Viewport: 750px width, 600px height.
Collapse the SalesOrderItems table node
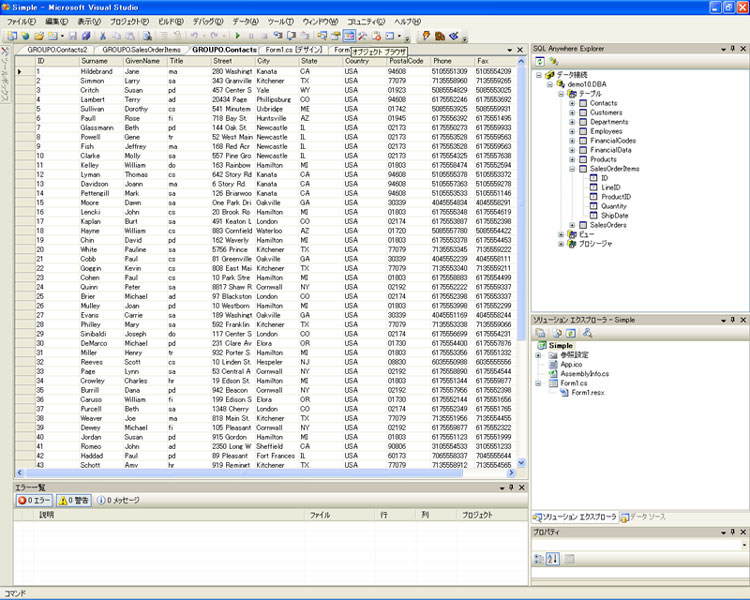click(572, 169)
